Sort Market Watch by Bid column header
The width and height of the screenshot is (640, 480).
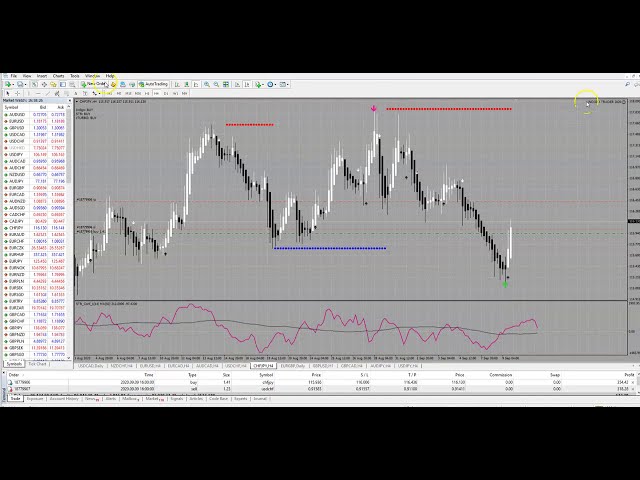[x=42, y=107]
